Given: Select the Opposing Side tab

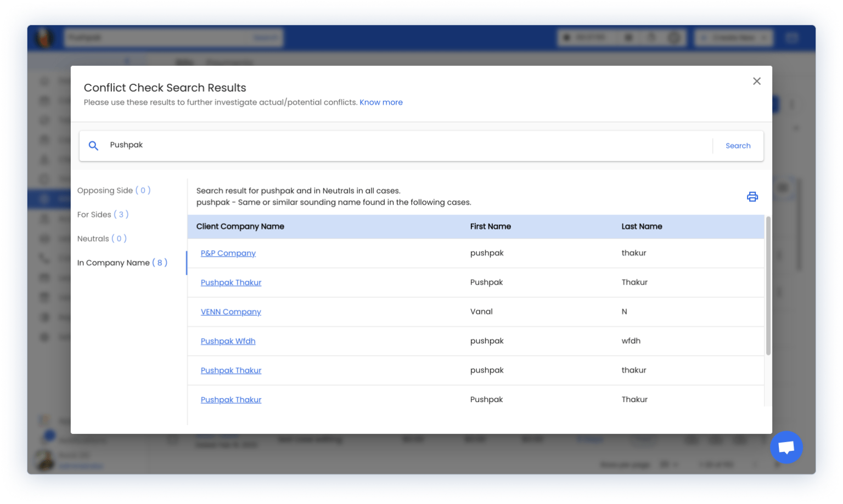Looking at the screenshot, I should pyautogui.click(x=114, y=190).
